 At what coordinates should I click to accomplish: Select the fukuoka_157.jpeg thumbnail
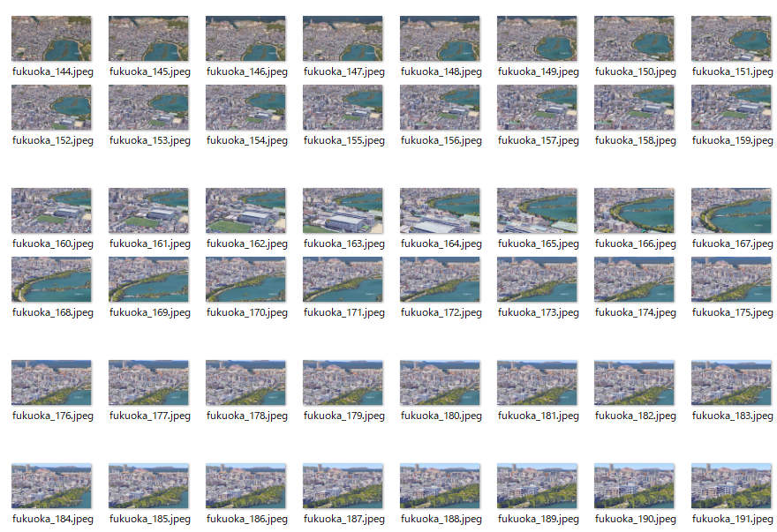(537, 107)
